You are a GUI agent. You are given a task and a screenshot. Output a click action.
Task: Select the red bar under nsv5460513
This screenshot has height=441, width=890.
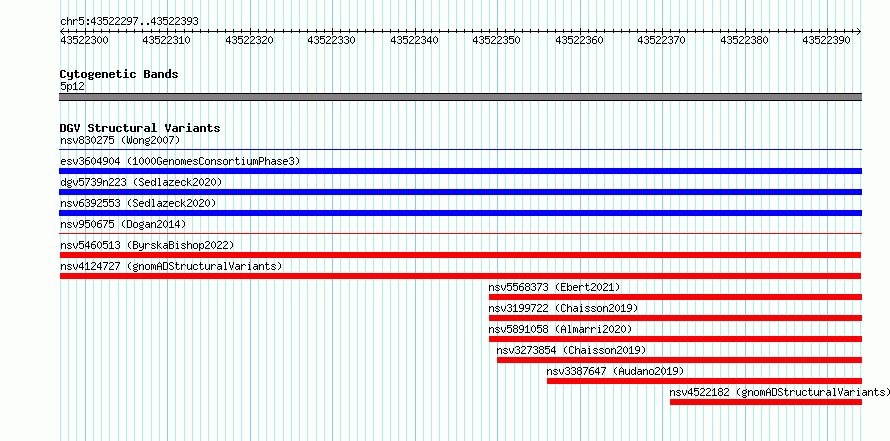click(460, 255)
